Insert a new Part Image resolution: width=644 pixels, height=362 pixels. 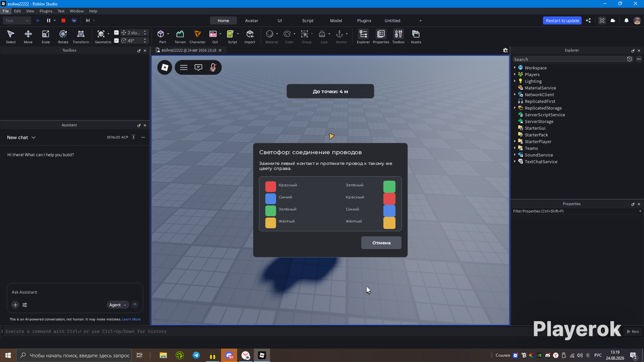(x=161, y=37)
